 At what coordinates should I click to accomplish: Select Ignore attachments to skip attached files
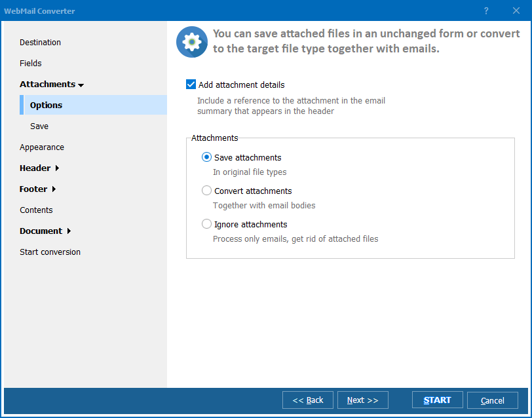(x=206, y=224)
